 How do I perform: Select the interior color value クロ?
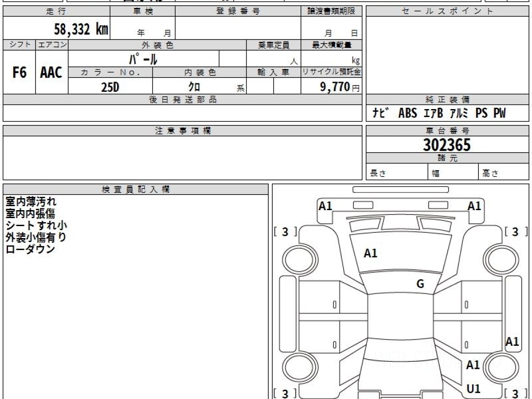pos(194,87)
